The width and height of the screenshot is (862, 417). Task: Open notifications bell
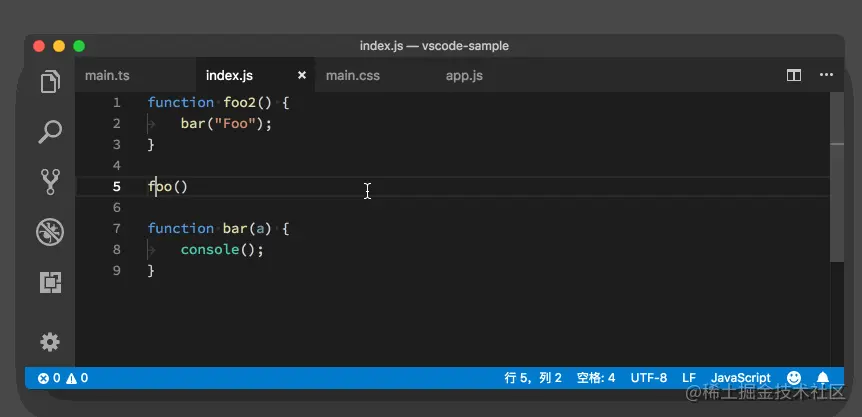[823, 378]
